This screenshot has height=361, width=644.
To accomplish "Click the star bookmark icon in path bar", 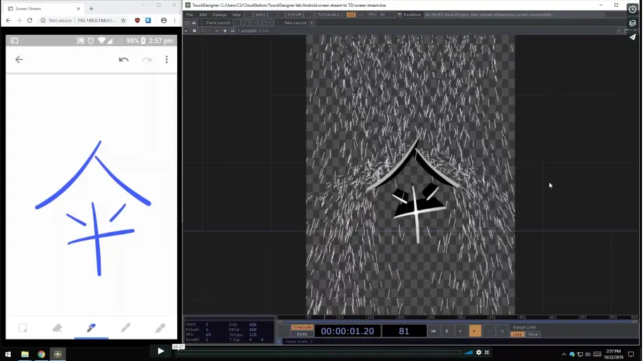I will coord(225,31).
